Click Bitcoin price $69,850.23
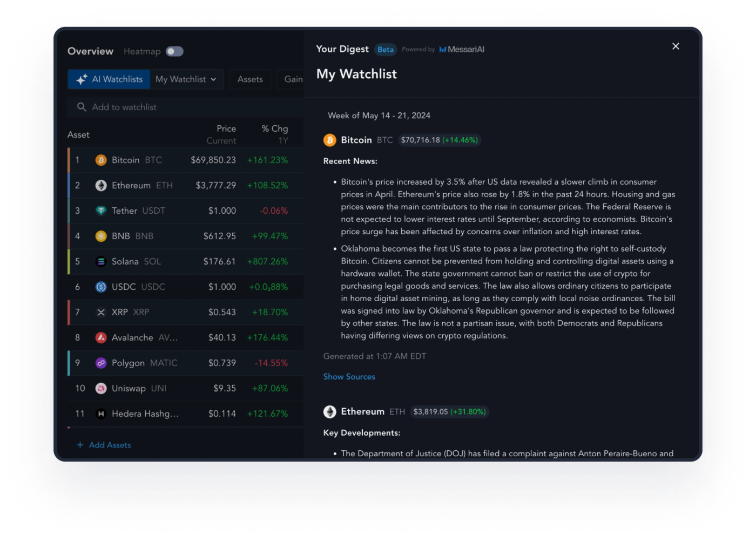Viewport: 756px width, 542px height. click(x=213, y=160)
